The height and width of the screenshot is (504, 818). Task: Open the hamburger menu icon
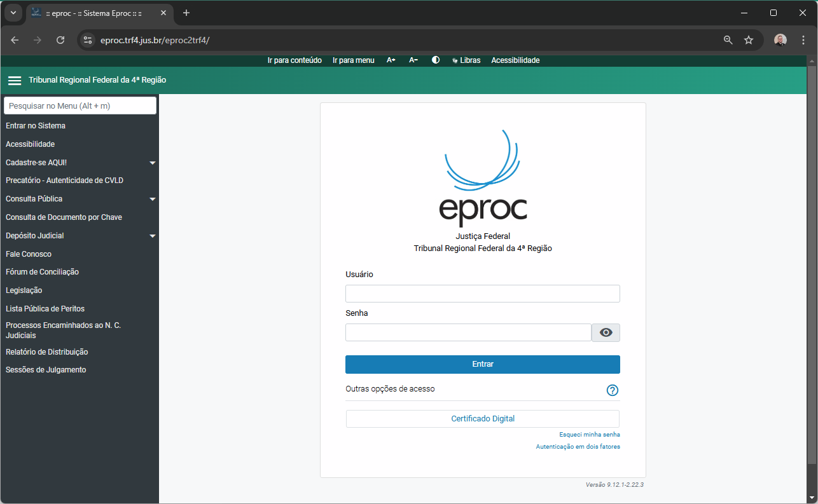tap(14, 81)
